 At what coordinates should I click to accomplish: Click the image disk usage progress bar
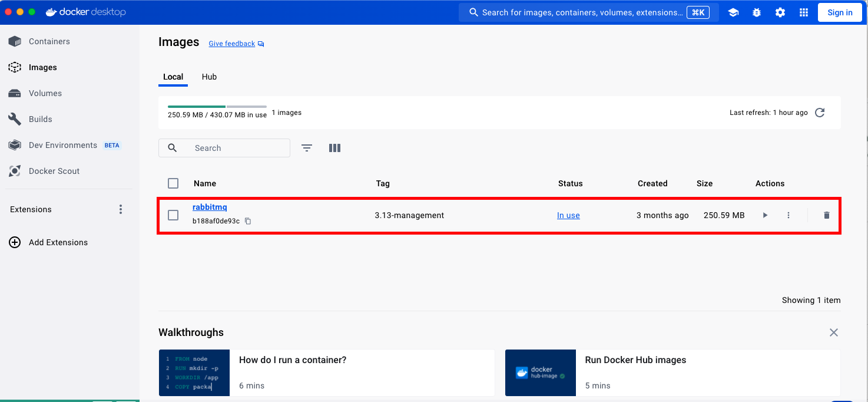coord(217,107)
